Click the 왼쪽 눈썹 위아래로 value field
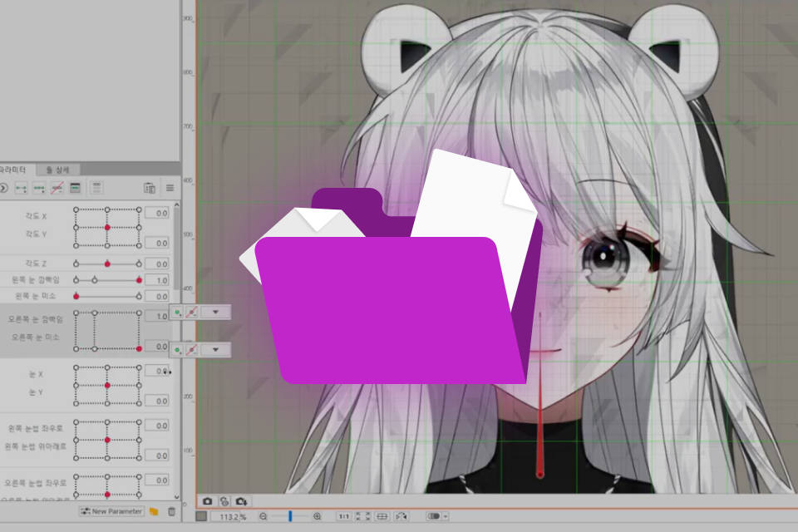 point(157,456)
